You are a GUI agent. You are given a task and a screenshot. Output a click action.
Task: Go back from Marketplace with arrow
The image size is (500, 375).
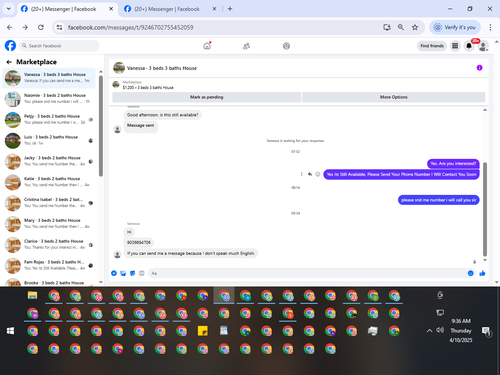9,62
